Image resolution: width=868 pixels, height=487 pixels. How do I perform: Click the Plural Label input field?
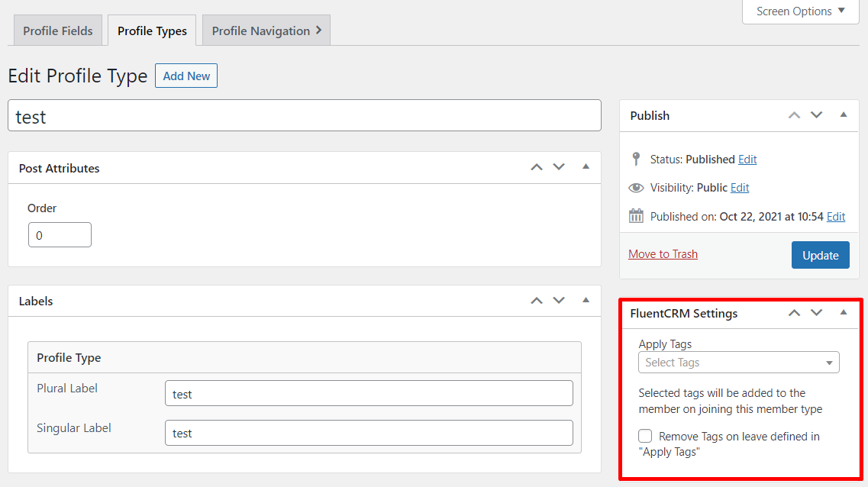point(369,394)
